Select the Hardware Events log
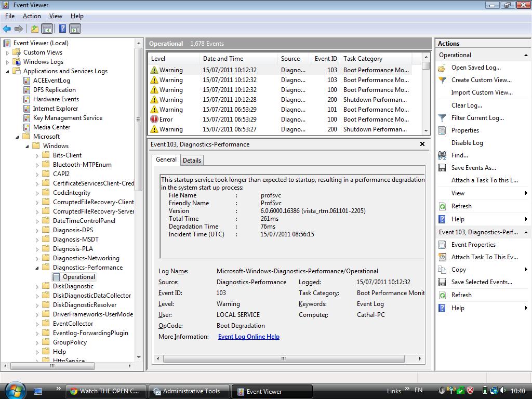This screenshot has width=532, height=399. click(56, 99)
